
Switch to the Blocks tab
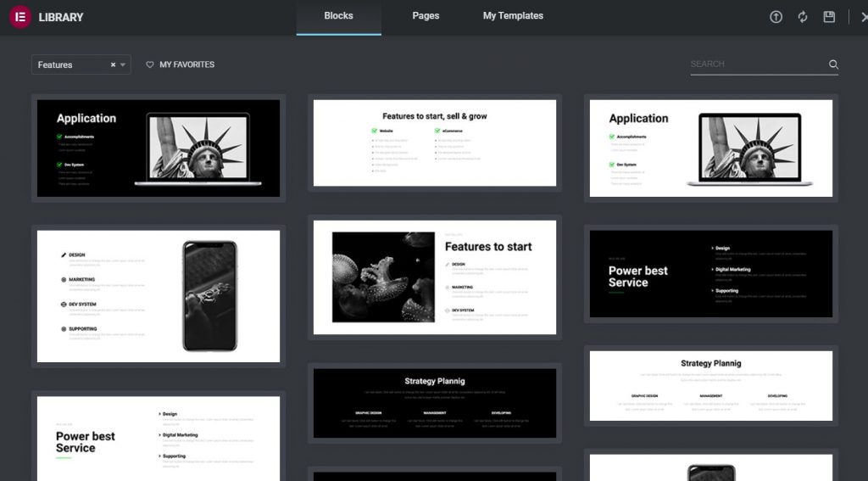[338, 16]
